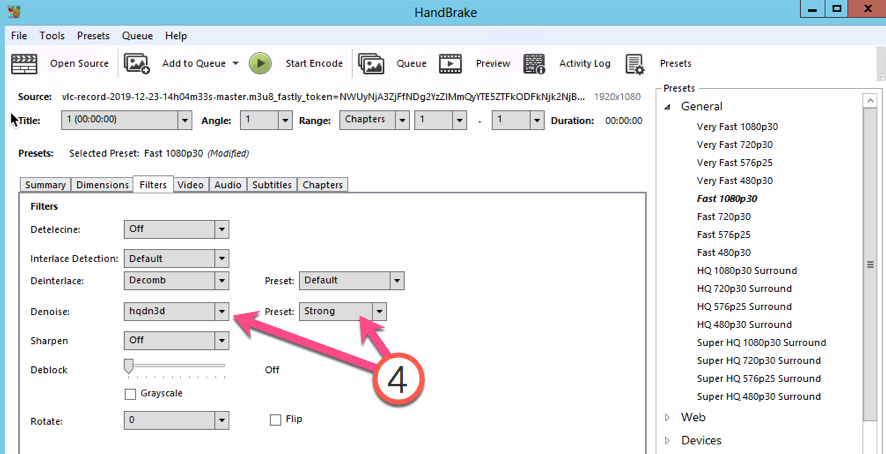The width and height of the screenshot is (886, 454).
Task: Switch to the Chapters tab
Action: coord(322,185)
